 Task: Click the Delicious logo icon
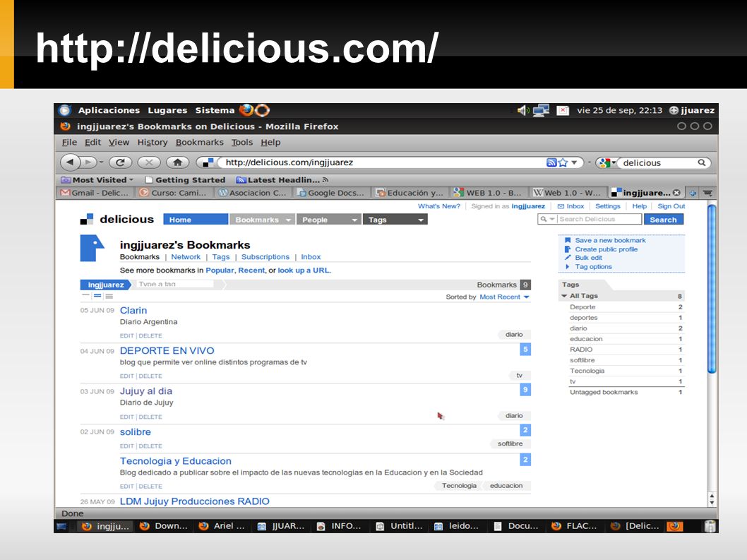[86, 219]
